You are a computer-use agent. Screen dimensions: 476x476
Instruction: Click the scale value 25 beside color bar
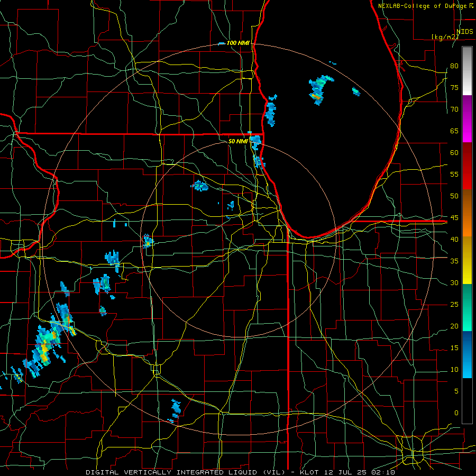tap(454, 304)
